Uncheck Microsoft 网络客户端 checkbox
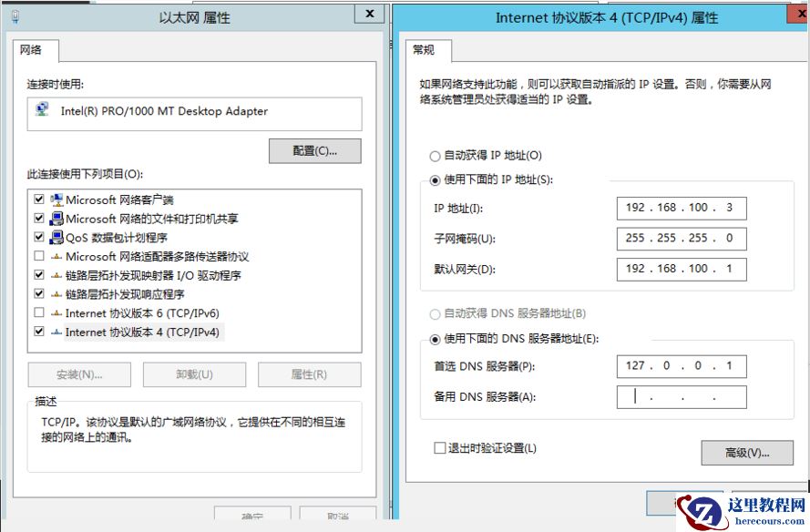 pyautogui.click(x=39, y=199)
